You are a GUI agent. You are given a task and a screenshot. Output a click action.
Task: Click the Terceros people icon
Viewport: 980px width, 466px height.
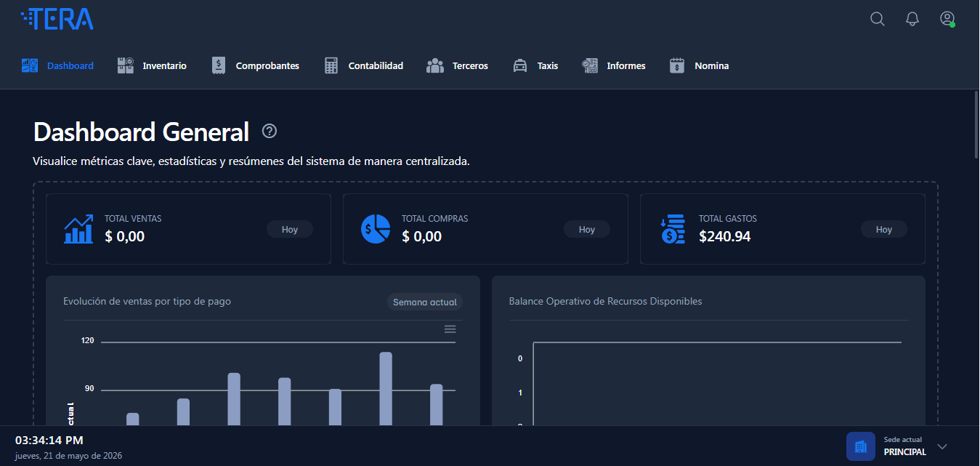coord(435,65)
